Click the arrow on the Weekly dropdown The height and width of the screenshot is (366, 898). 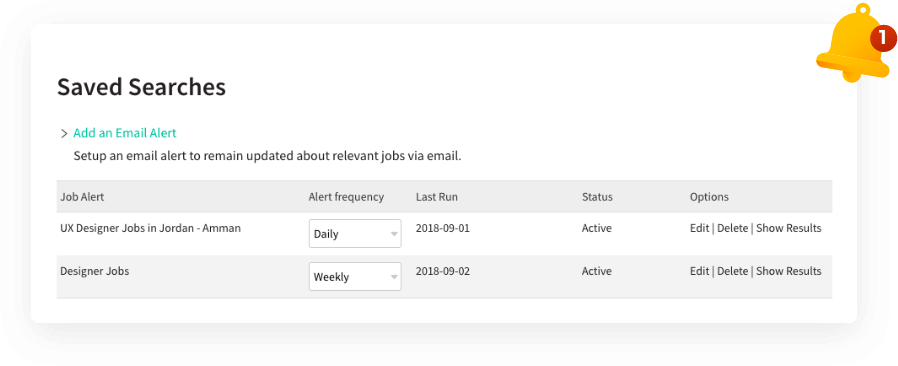pos(393,277)
